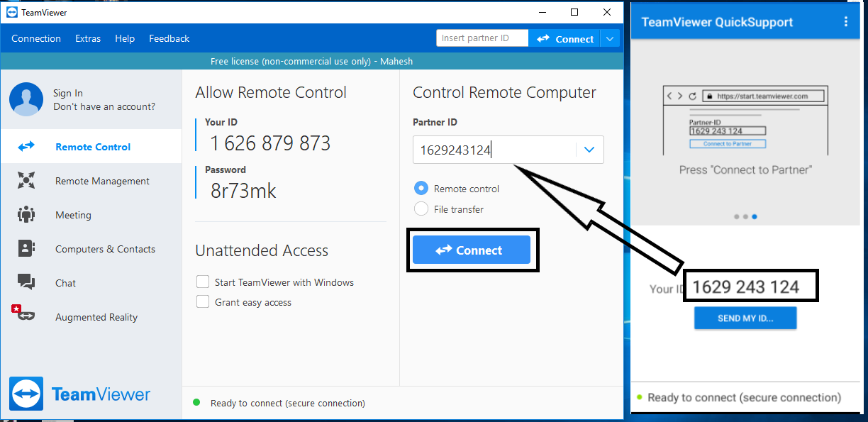Click the Allow Remote Control heading

pos(271,92)
